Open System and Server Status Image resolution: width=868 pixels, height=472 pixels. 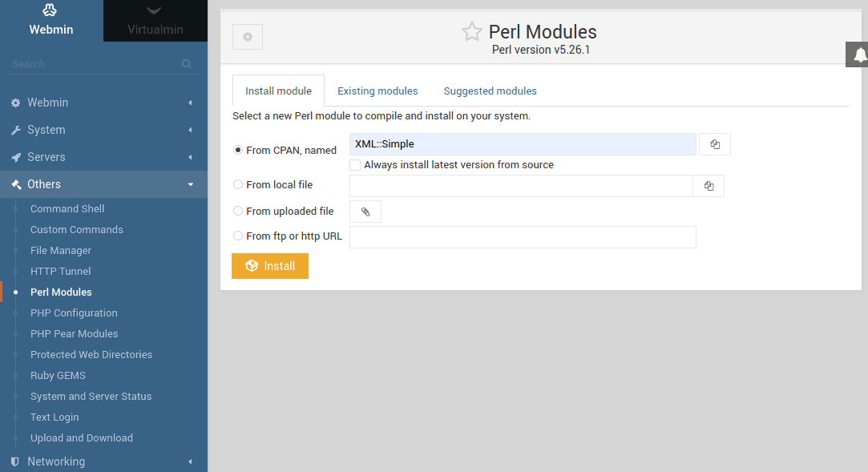91,396
